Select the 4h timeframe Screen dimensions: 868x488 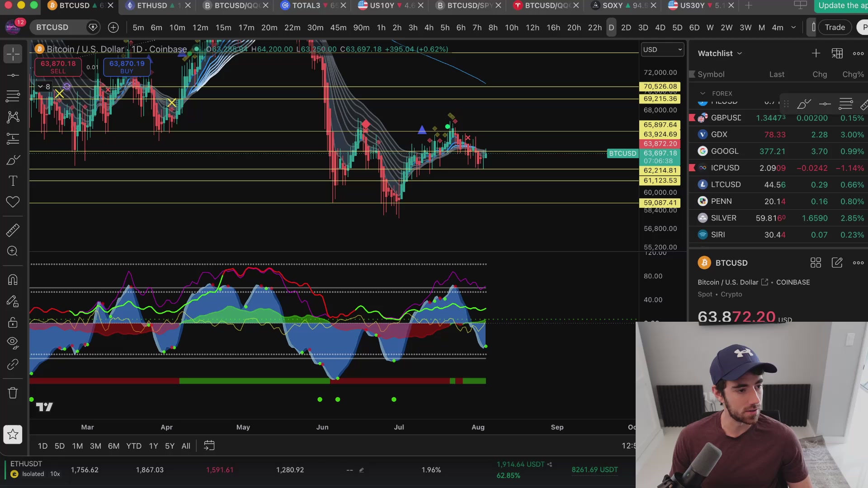[429, 28]
